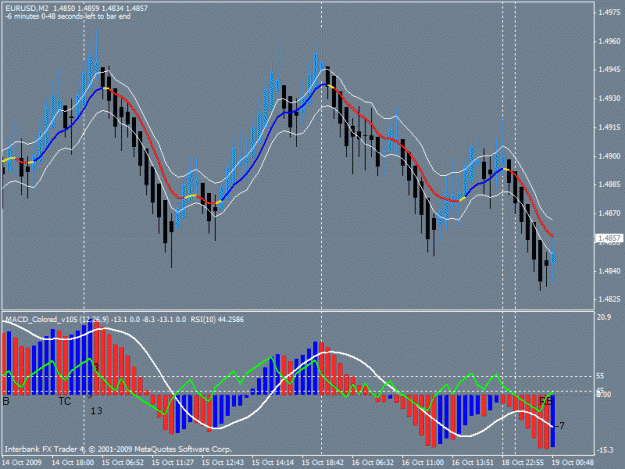Viewport: 625px width, 469px height.
Task: Click the '13' label under MACD histogram
Action: point(96,411)
